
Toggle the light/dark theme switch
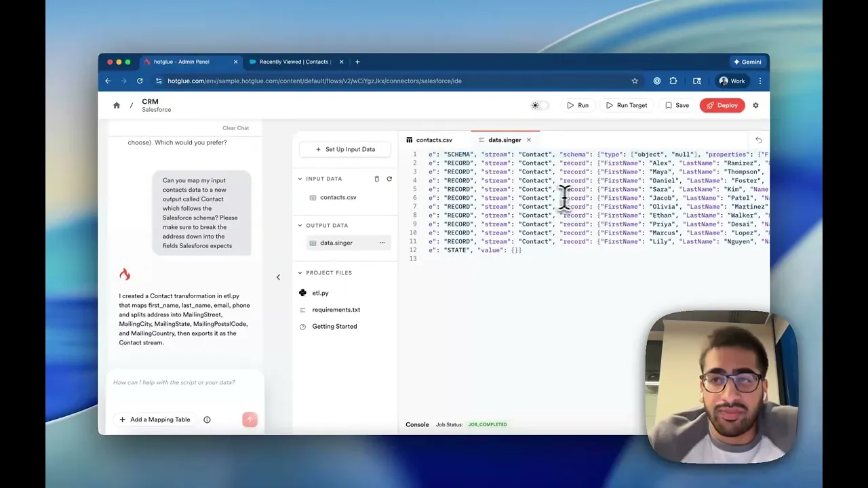pyautogui.click(x=539, y=105)
